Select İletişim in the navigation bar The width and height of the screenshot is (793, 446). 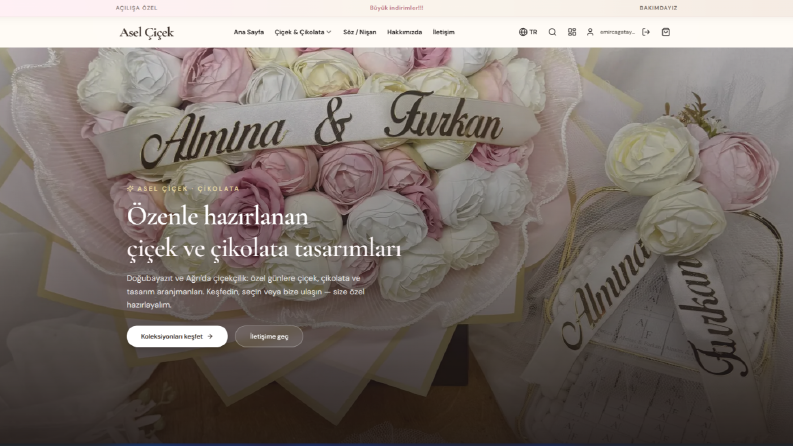(x=444, y=32)
